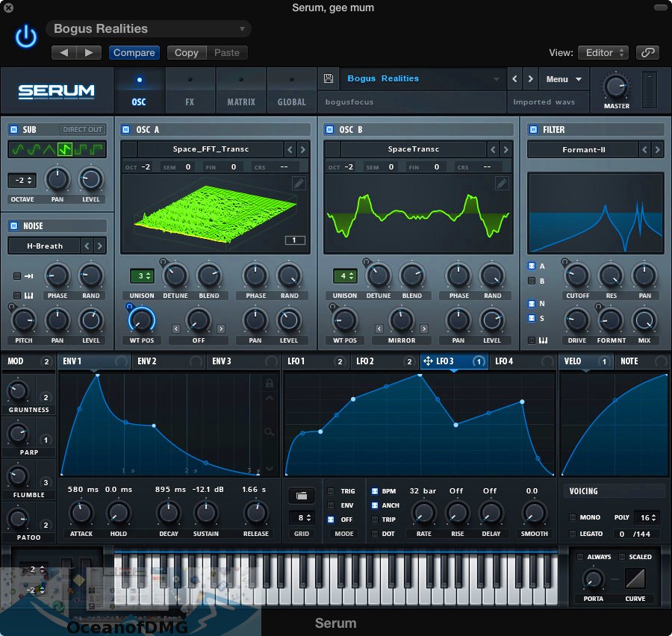Switch to the MATRIX tab
The width and height of the screenshot is (672, 636).
[x=241, y=90]
